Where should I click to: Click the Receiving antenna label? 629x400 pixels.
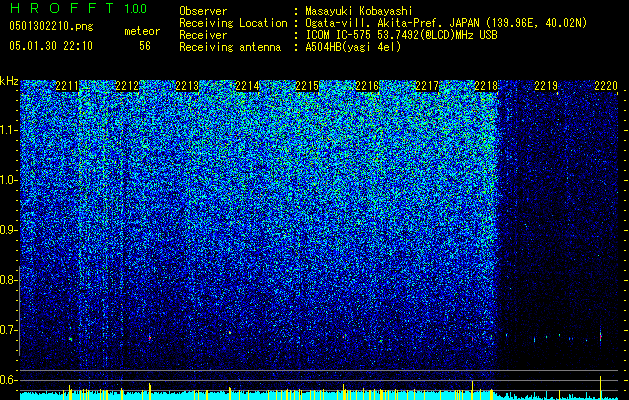point(230,47)
